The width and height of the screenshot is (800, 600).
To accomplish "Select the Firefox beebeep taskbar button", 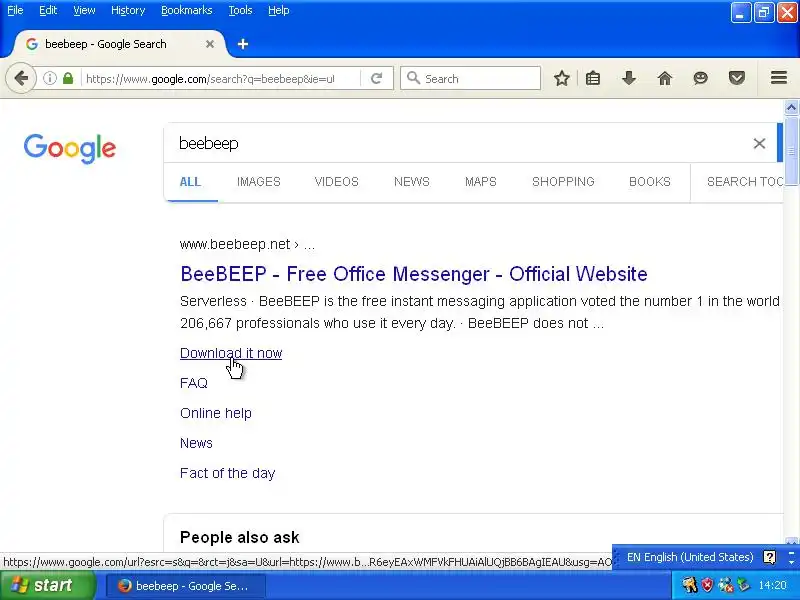I will coord(185,586).
